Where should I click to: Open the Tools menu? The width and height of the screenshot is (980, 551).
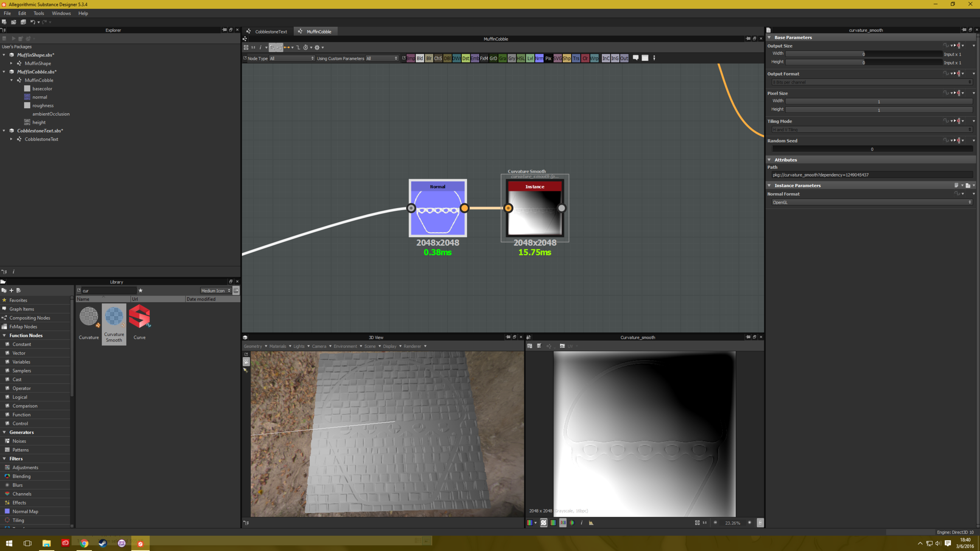[x=39, y=13]
